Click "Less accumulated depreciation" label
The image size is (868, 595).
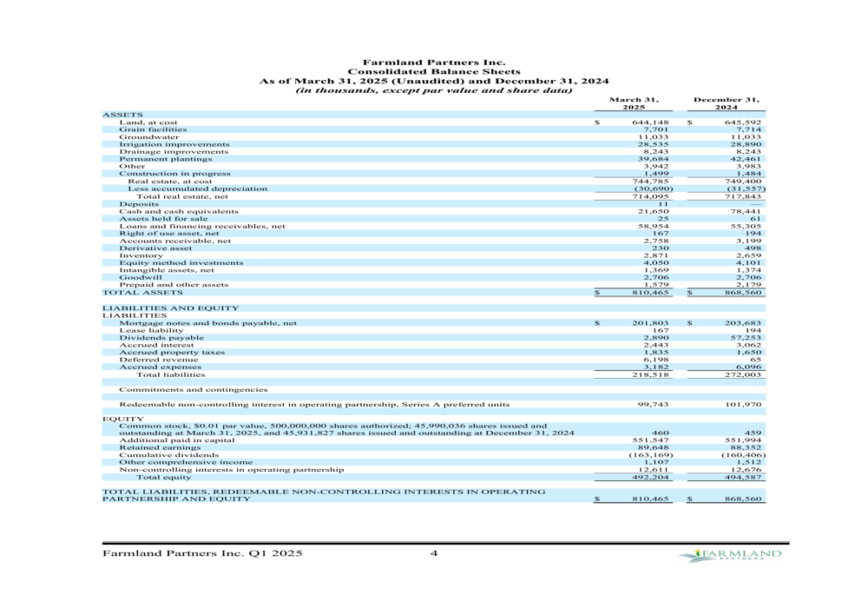coord(198,188)
